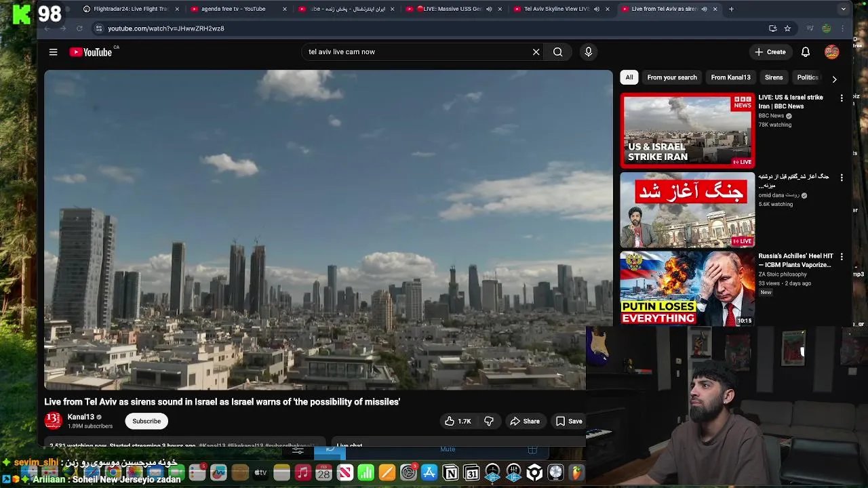Open the News app in the Dock

[344, 472]
